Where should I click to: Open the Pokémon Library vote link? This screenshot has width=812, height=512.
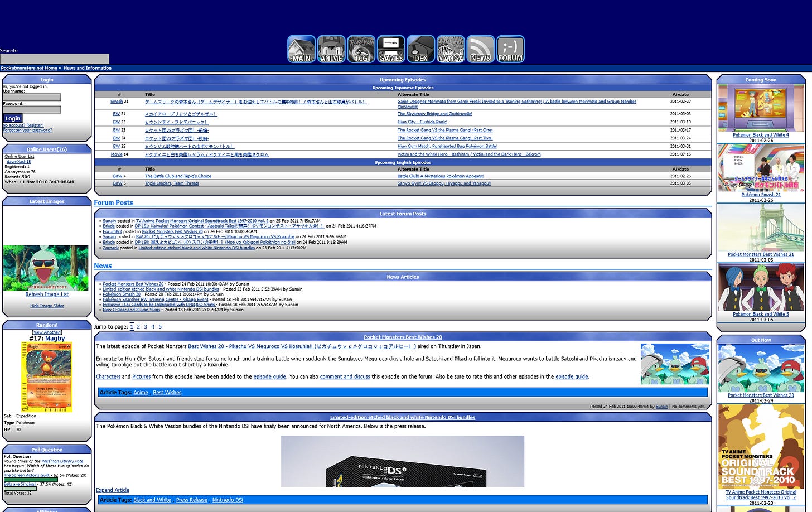coord(62,461)
